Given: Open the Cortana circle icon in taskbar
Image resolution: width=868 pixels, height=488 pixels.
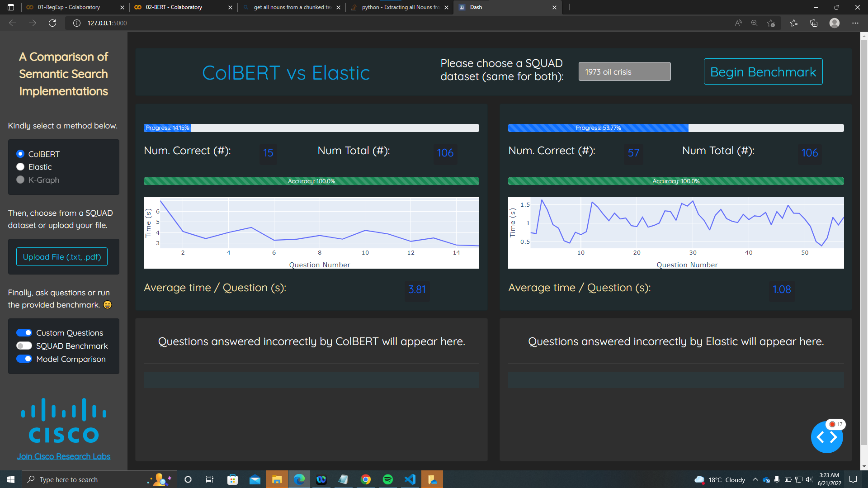Looking at the screenshot, I should coord(188,479).
